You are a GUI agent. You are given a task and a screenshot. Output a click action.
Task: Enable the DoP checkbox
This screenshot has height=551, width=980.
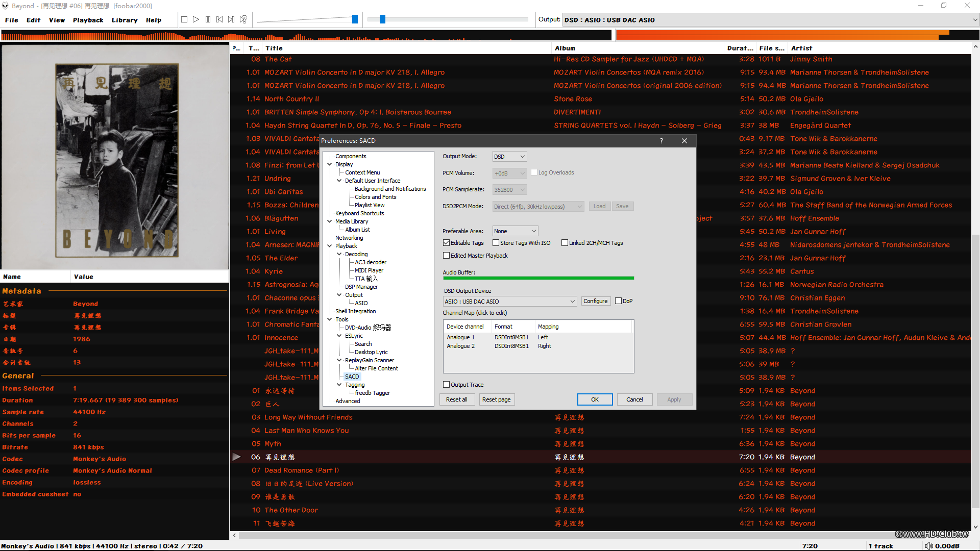click(x=618, y=301)
